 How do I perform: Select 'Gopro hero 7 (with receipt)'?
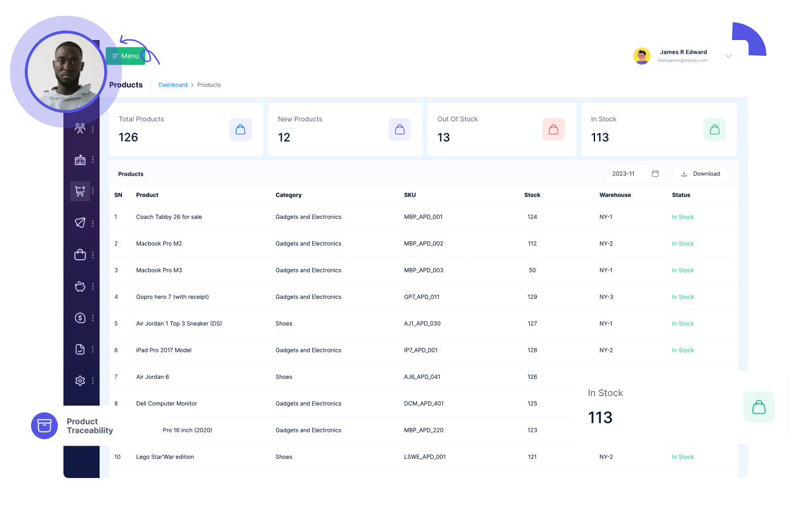(x=173, y=297)
